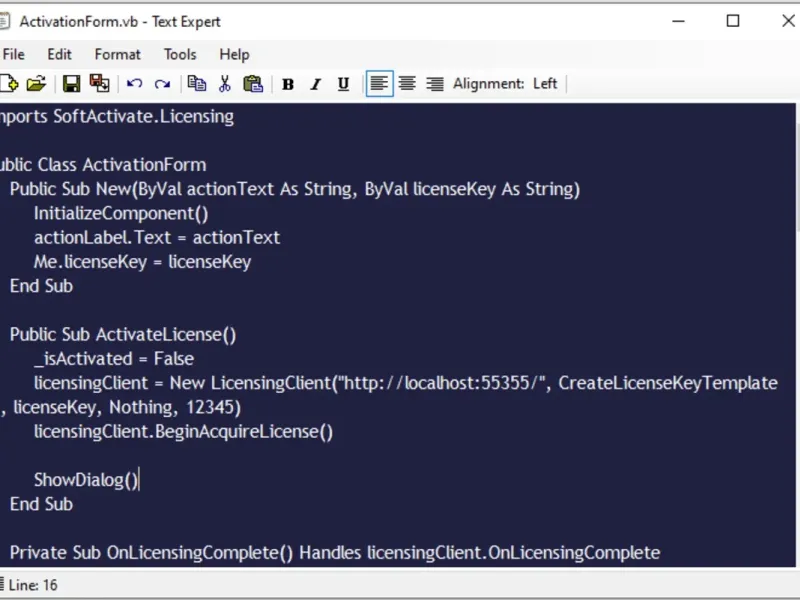Click the 'Public Sub ActivateLicense()' line
This screenshot has height=600, width=800.
point(123,335)
